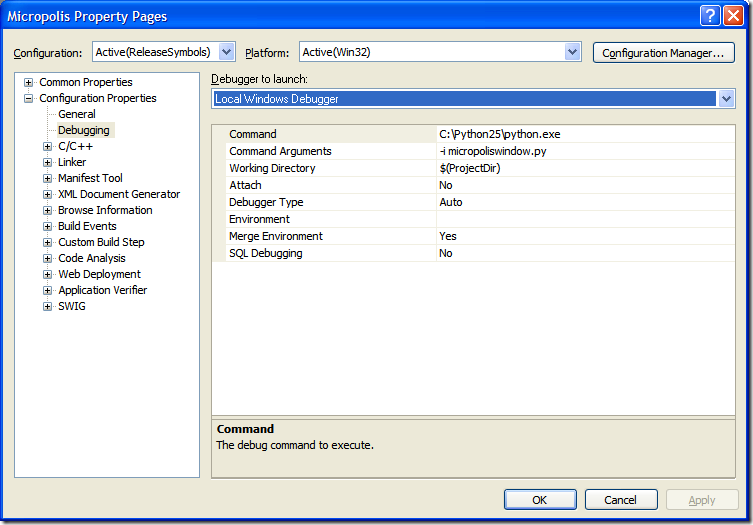The height and width of the screenshot is (525, 753).
Task: Expand the Code Analysis node
Action: [x=47, y=258]
